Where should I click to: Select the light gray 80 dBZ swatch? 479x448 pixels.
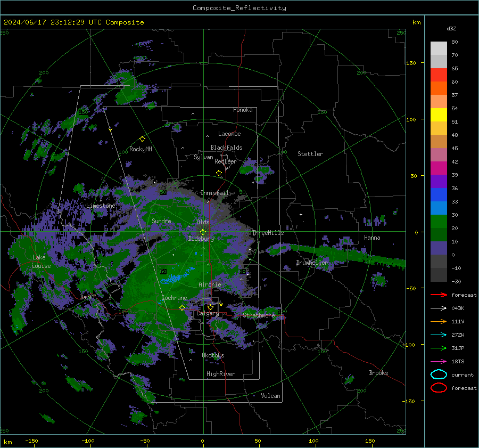point(439,48)
